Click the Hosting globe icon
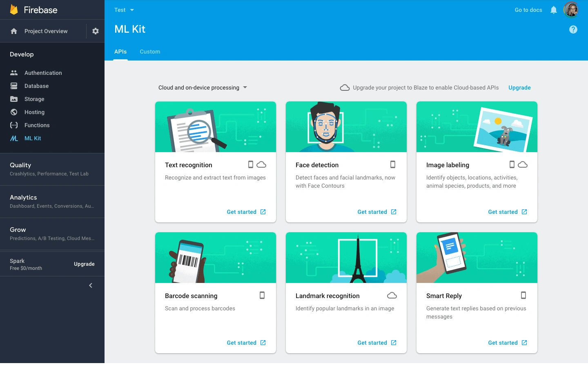 click(x=14, y=112)
